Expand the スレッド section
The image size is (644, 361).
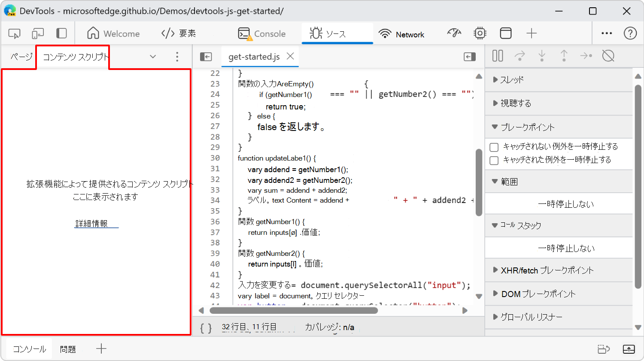(x=559, y=80)
